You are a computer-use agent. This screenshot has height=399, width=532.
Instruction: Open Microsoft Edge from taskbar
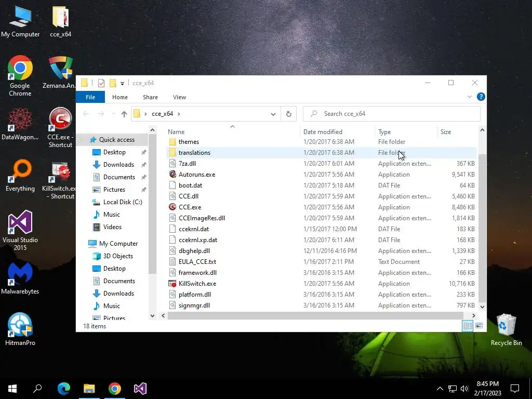64,388
